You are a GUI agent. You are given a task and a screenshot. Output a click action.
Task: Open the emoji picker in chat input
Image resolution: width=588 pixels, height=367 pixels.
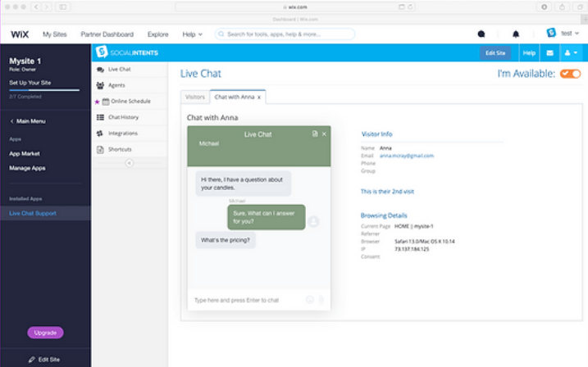(310, 300)
